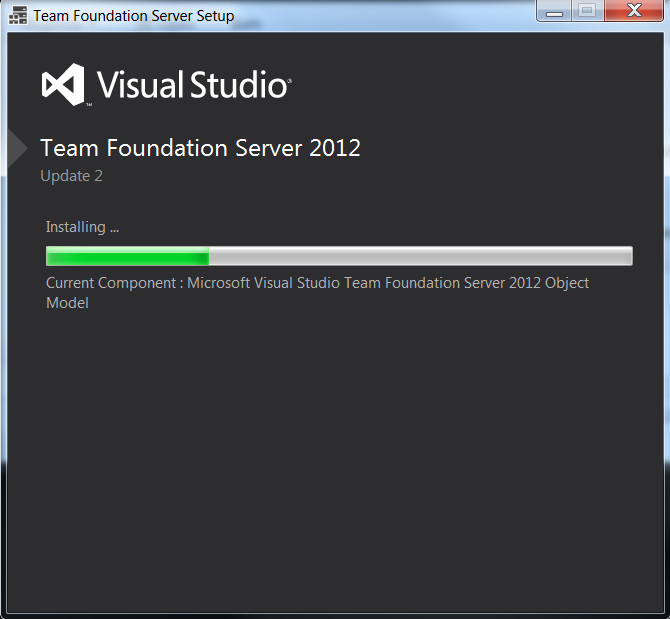Click the "Current Component" description text
Image resolution: width=670 pixels, height=619 pixels.
pyautogui.click(x=317, y=293)
